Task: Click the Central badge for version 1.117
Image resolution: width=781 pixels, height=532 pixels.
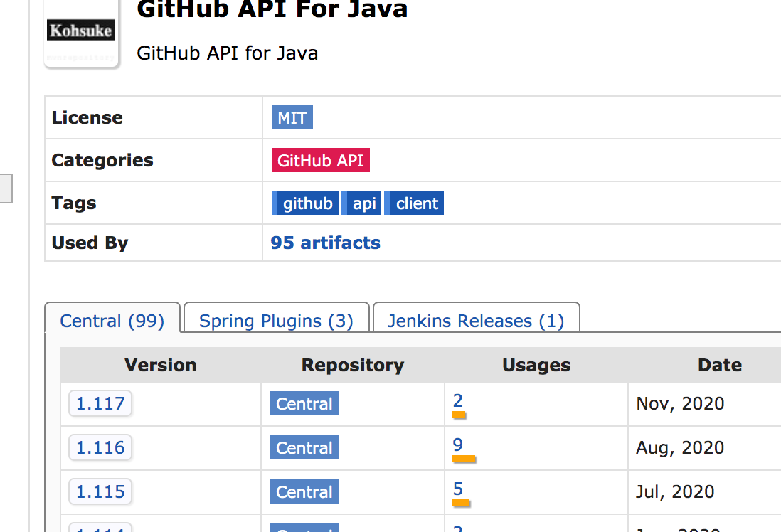Action: click(x=304, y=404)
